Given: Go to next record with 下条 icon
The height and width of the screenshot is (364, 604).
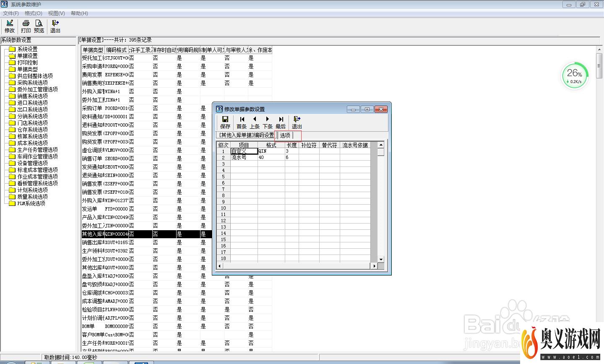Looking at the screenshot, I should [268, 122].
